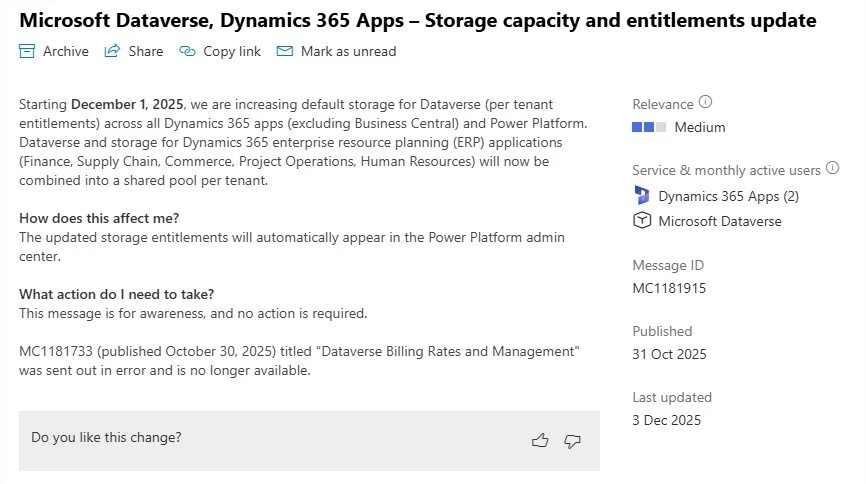The height and width of the screenshot is (484, 866).
Task: Click the Copy link chain icon
Action: click(x=187, y=51)
